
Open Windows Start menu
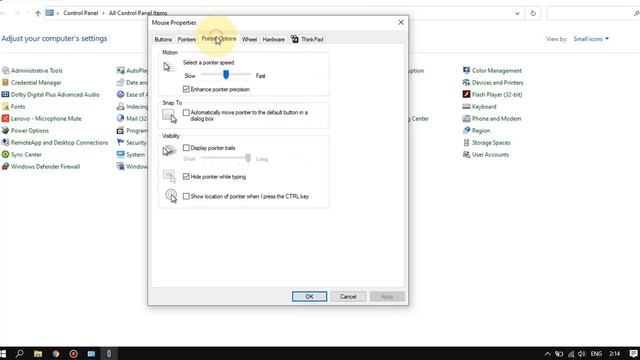(3, 353)
